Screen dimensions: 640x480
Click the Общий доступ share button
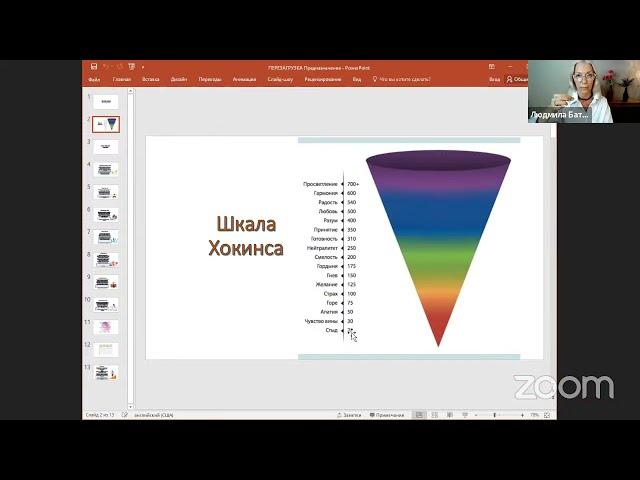click(517, 79)
